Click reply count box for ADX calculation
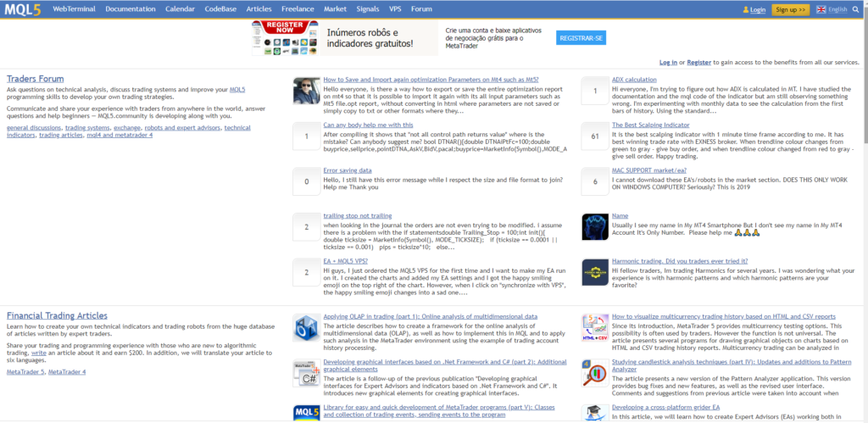The image size is (868, 423). [595, 91]
